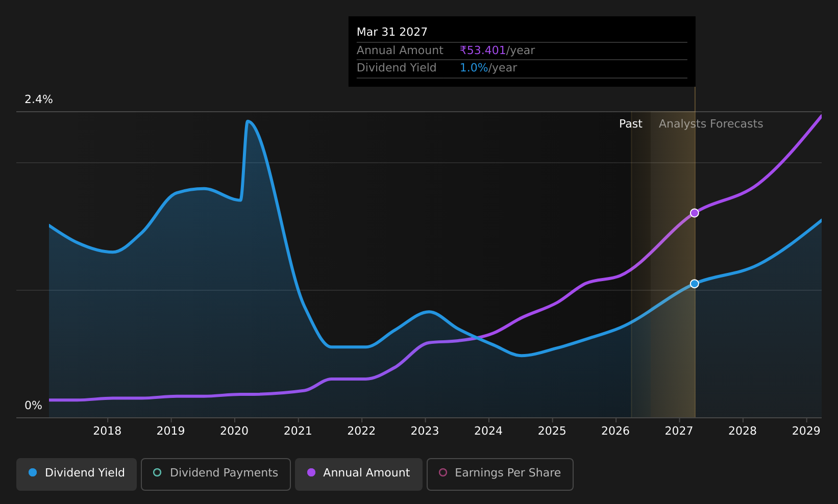Click the 2026 x-axis label
Viewport: 838px width, 504px height.
(615, 431)
